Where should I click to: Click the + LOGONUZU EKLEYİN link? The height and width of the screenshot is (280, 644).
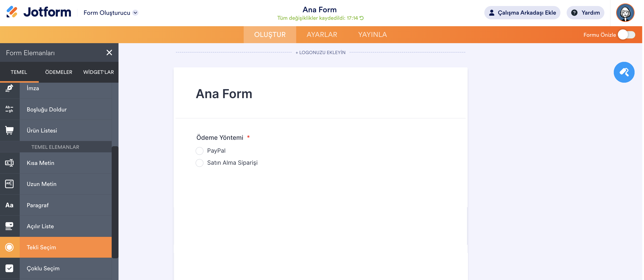click(320, 53)
